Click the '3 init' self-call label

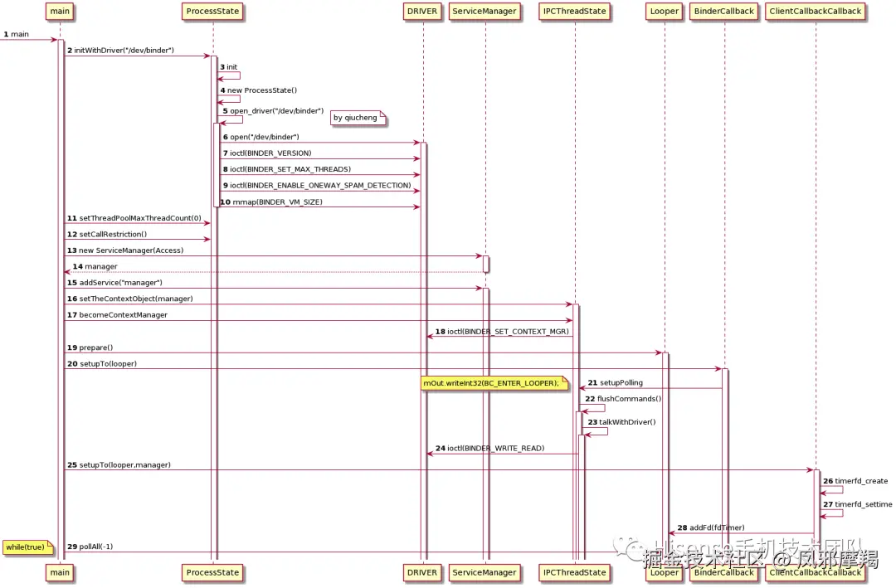point(229,67)
